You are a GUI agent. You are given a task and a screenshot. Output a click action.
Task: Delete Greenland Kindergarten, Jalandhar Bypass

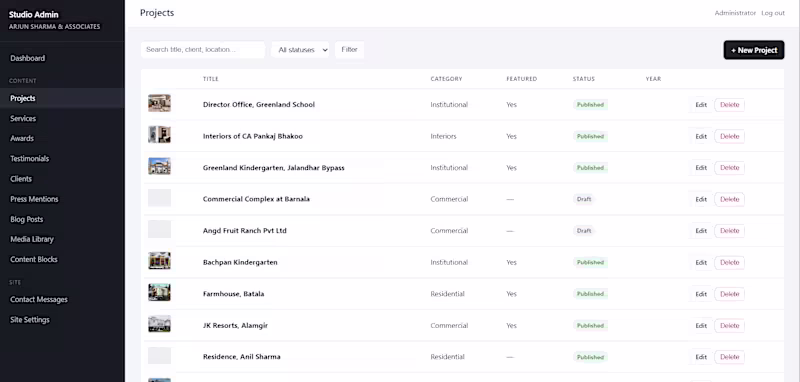[730, 168]
